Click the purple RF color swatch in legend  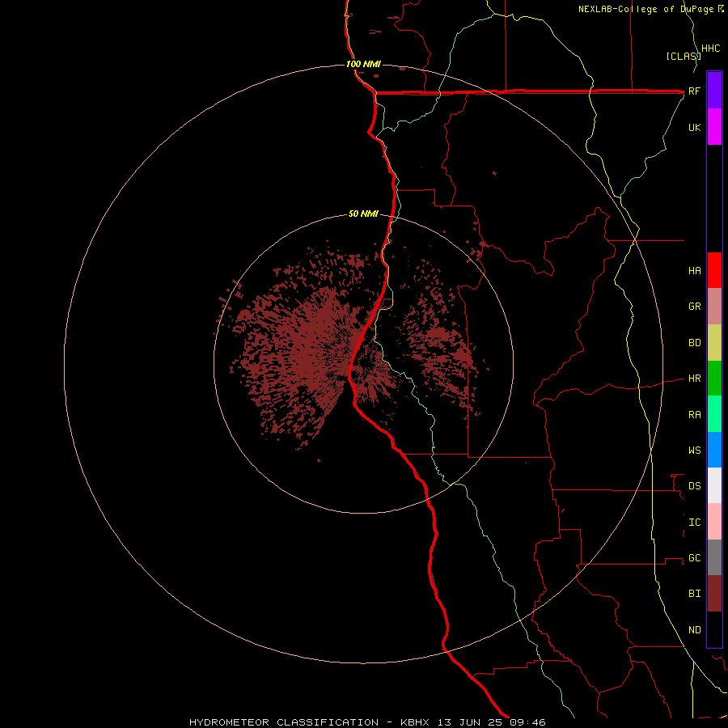point(714,91)
